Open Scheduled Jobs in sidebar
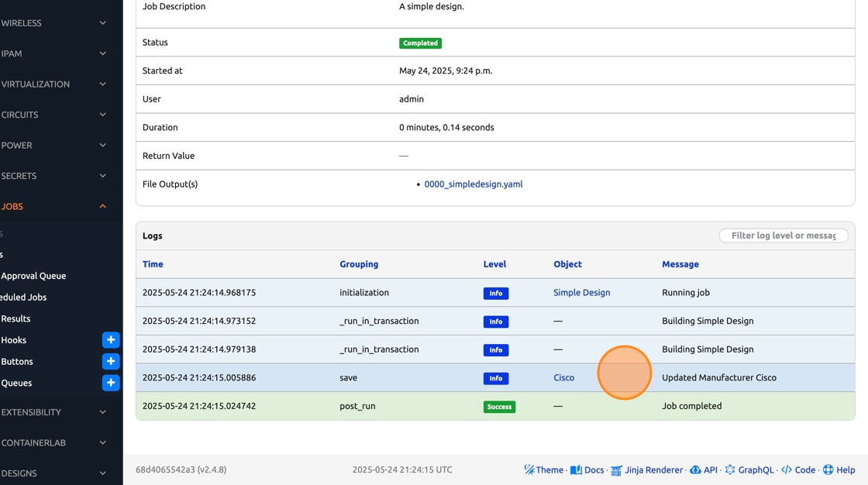 pos(24,298)
